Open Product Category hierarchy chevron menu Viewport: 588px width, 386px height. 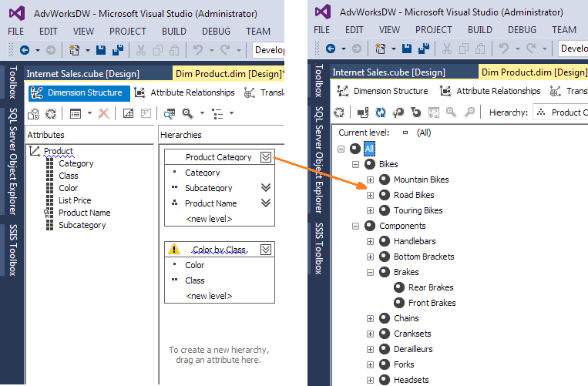click(x=266, y=157)
